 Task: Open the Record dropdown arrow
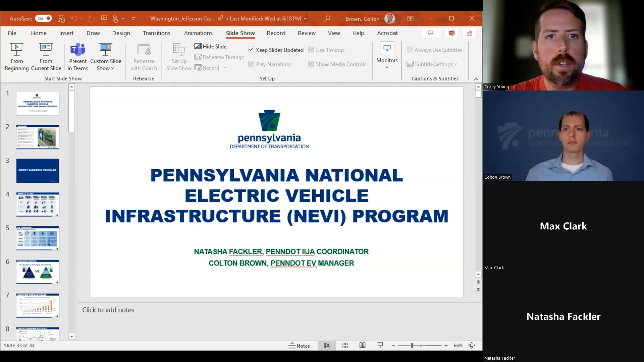(225, 68)
